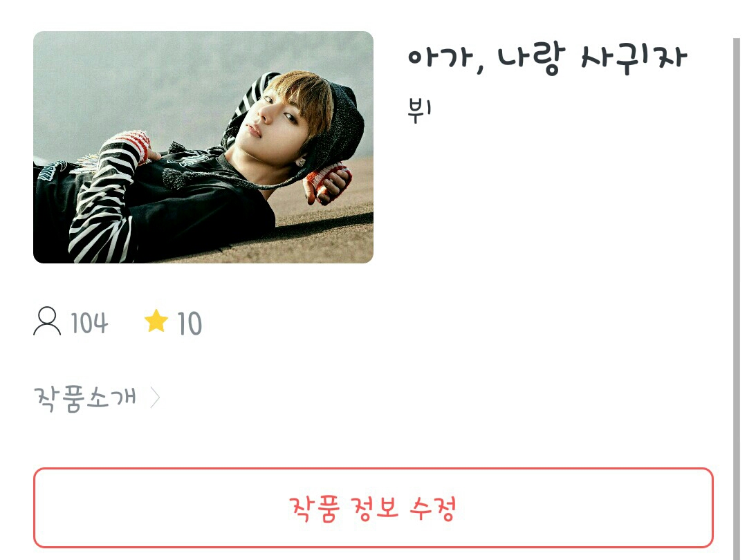
Task: Expand 작품소개 using the chevron arrow
Action: [155, 398]
